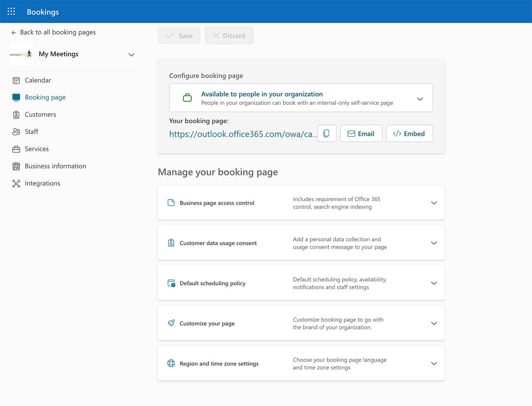532x406 pixels.
Task: Open the Staff section icon
Action: coord(16,132)
